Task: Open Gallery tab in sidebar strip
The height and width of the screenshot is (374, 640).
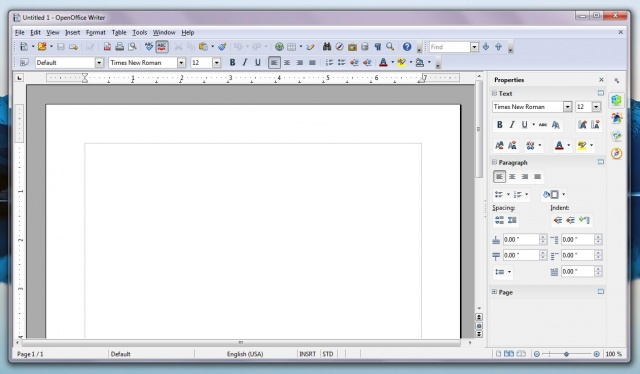Action: 616,136
